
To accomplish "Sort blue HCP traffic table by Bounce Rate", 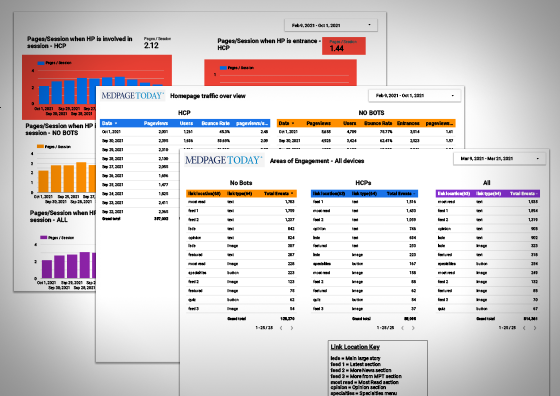I will click(x=215, y=123).
